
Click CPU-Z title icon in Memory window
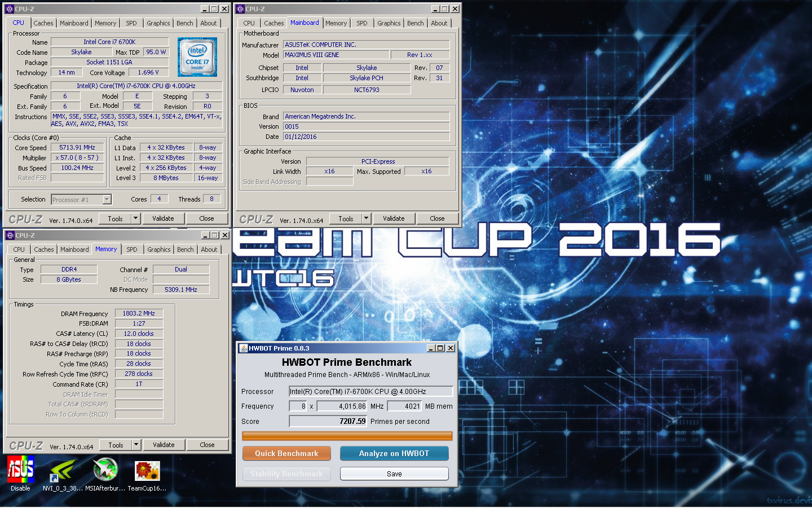(x=10, y=235)
